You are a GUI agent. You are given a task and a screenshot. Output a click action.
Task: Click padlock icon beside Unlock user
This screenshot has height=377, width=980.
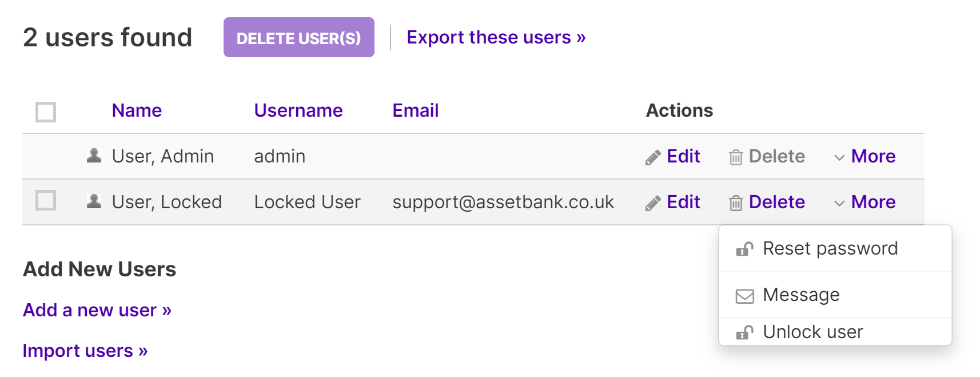(x=744, y=332)
